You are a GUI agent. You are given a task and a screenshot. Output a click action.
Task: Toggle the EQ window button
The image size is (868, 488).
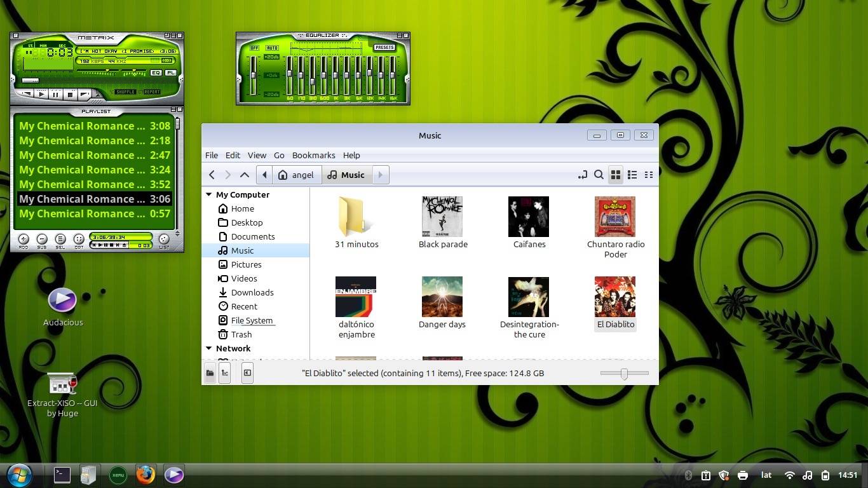[x=156, y=73]
